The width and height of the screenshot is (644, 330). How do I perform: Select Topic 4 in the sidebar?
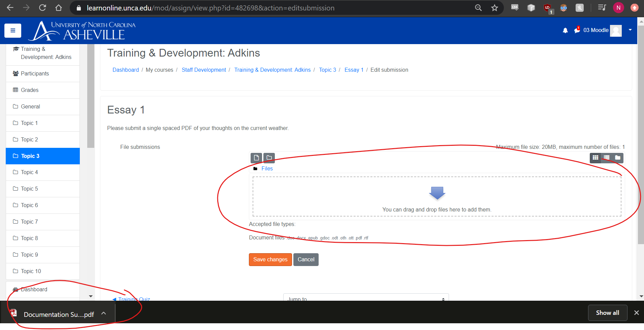tap(29, 172)
